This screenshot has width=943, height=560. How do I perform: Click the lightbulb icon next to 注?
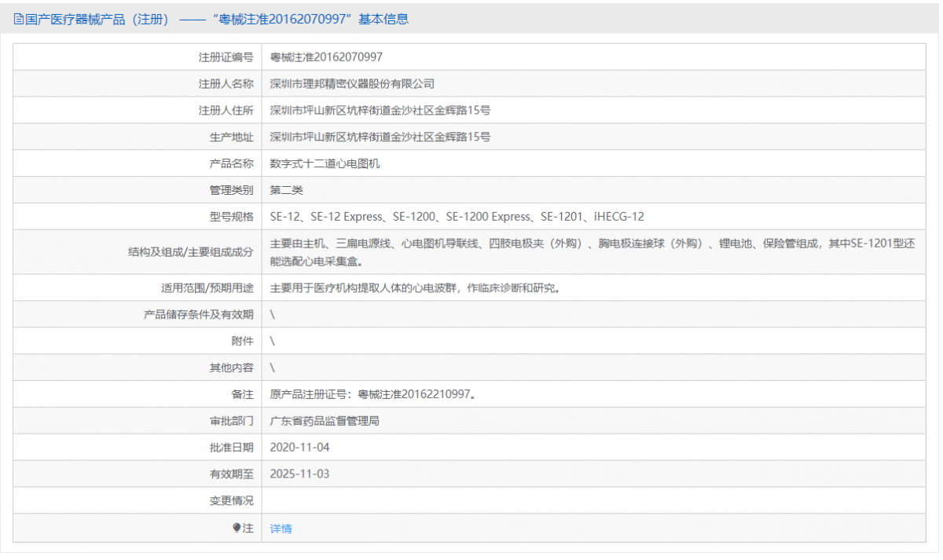point(237,528)
